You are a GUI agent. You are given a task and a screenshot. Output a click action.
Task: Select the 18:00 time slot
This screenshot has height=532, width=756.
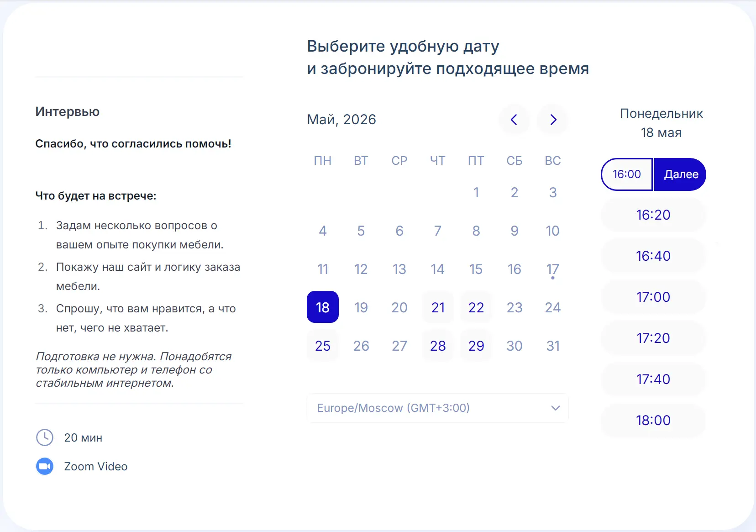point(653,420)
